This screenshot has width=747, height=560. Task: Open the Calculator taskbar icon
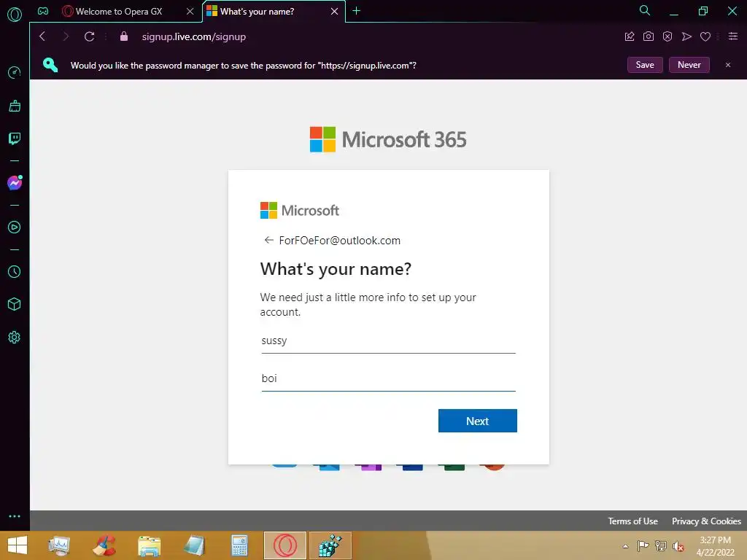239,545
